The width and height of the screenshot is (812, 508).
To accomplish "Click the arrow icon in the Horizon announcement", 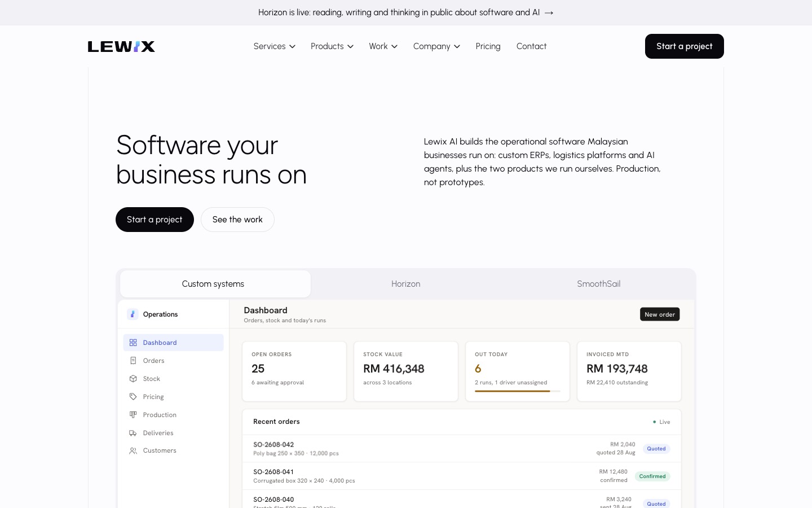I will coord(549,12).
